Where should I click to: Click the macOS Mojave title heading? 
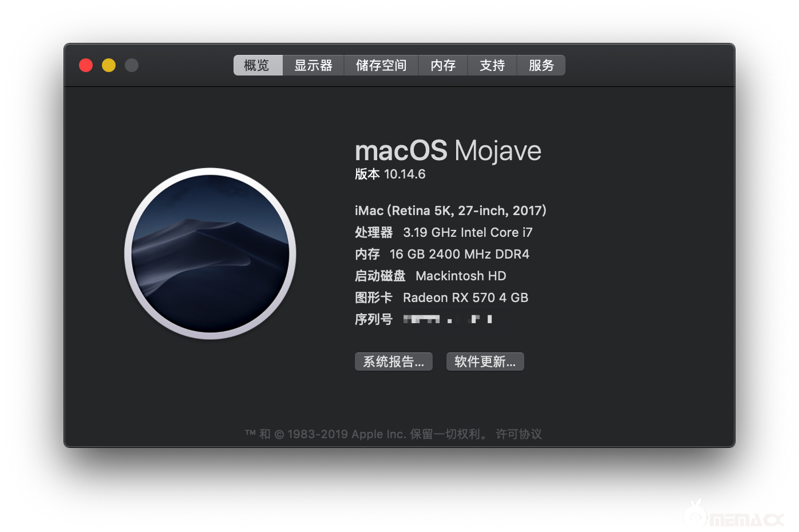448,151
